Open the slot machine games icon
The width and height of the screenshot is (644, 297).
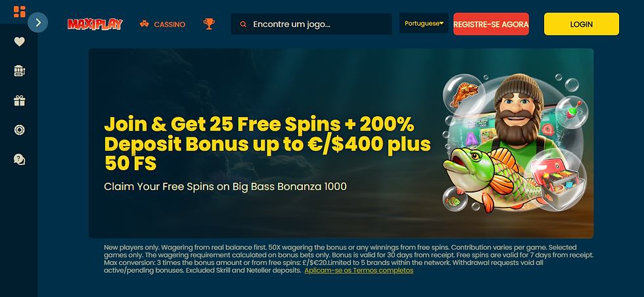click(x=19, y=71)
